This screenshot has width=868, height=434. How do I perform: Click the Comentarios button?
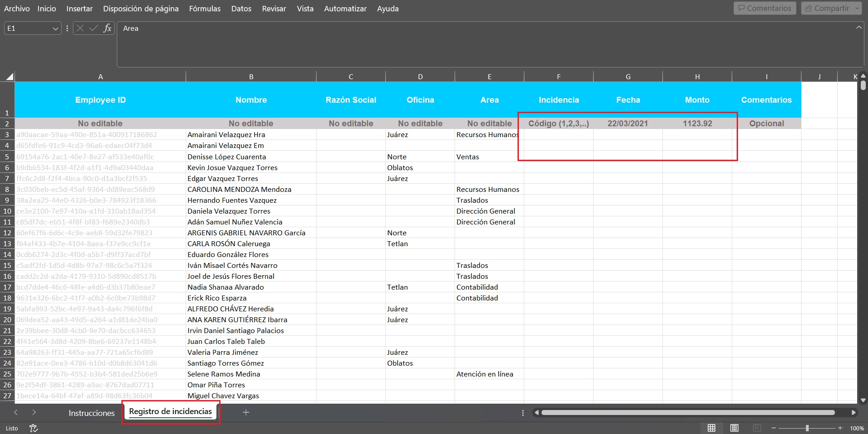tap(765, 8)
